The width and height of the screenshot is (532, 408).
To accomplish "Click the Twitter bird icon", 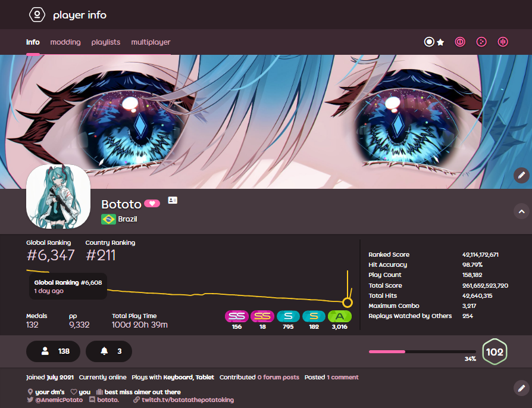I will point(30,400).
